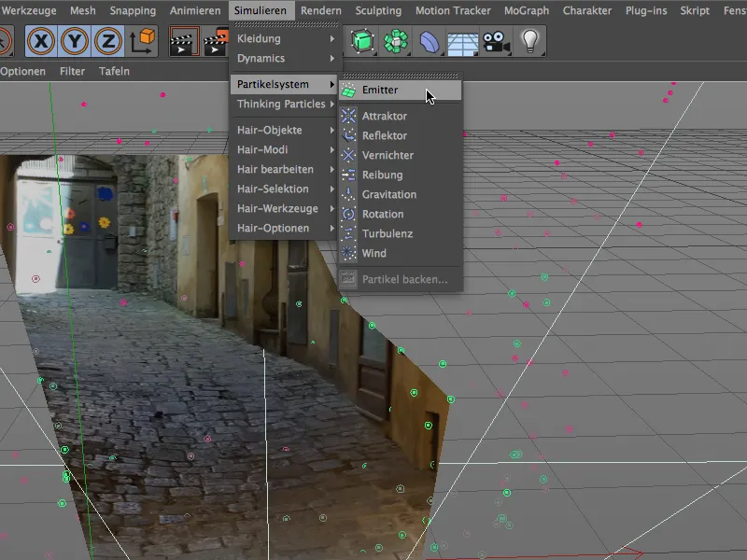Open the MoGraph menu

(527, 10)
